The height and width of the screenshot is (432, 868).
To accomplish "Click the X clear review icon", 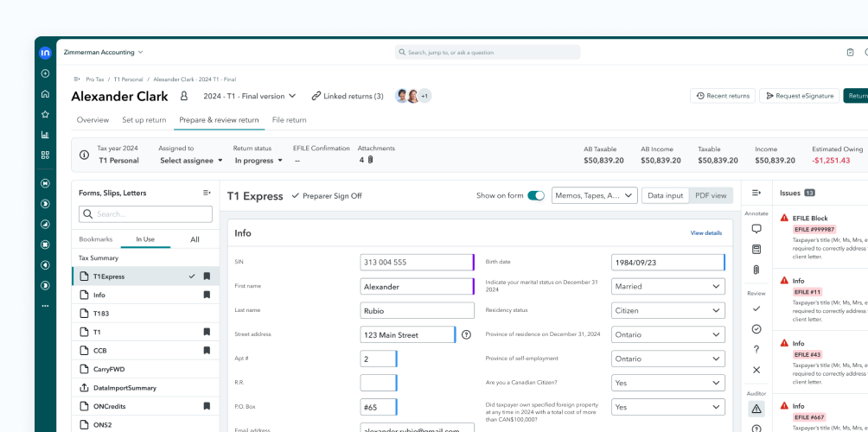I will point(756,370).
